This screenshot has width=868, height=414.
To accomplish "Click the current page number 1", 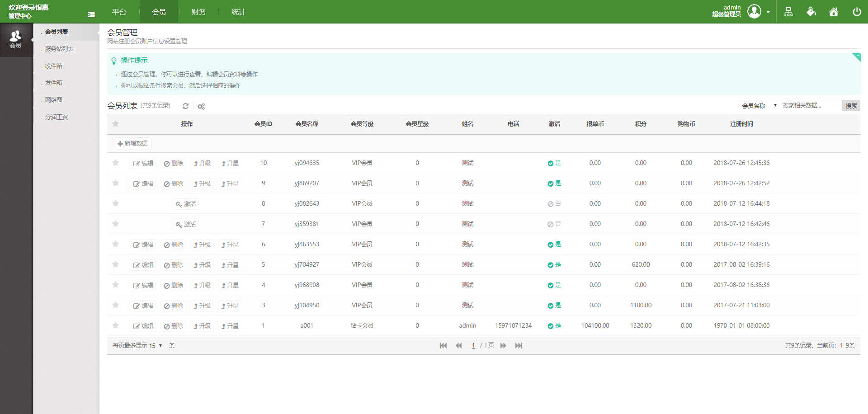I will point(473,346).
